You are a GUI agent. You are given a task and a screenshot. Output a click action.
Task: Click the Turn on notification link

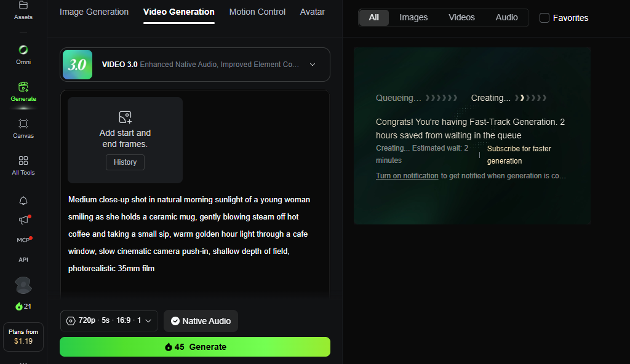[x=407, y=176]
